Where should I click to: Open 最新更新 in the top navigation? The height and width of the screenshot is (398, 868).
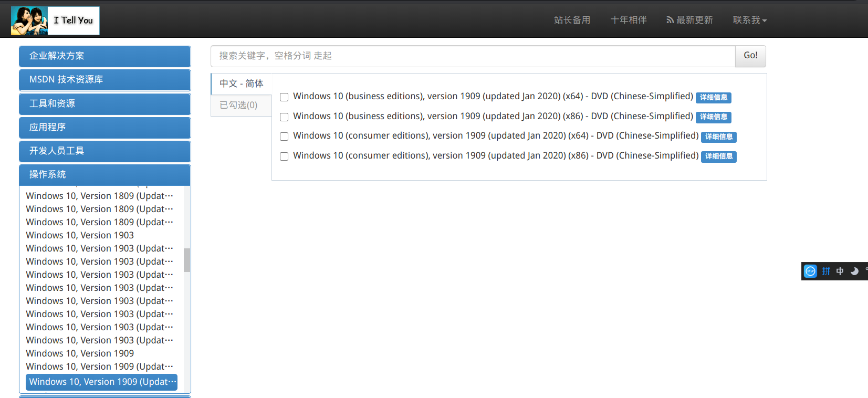tap(689, 20)
